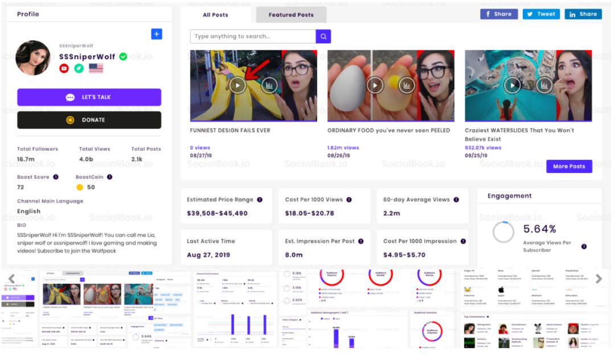Click the '1.62m views' link
The image size is (615, 364).
pos(343,148)
